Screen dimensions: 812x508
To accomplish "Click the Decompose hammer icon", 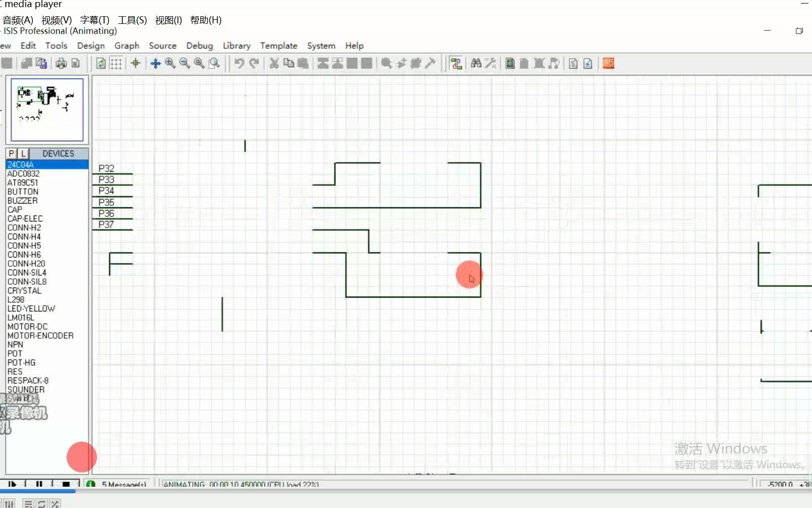I will tap(430, 63).
